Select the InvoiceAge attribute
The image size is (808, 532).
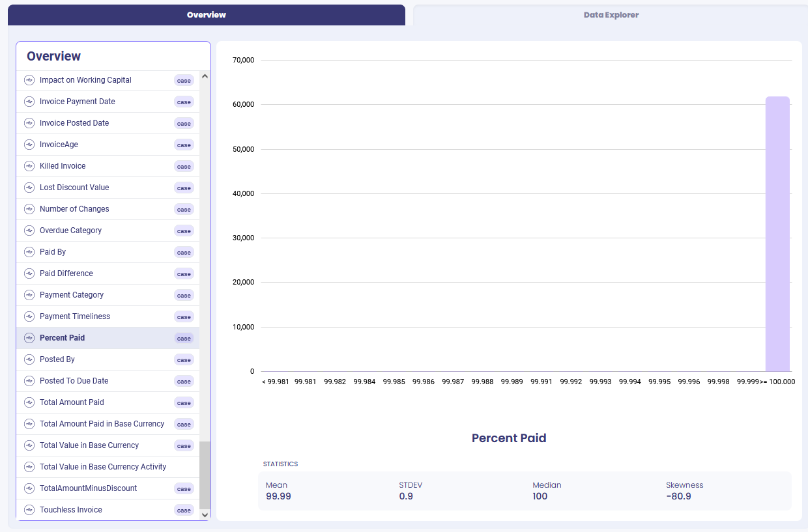[x=59, y=145]
